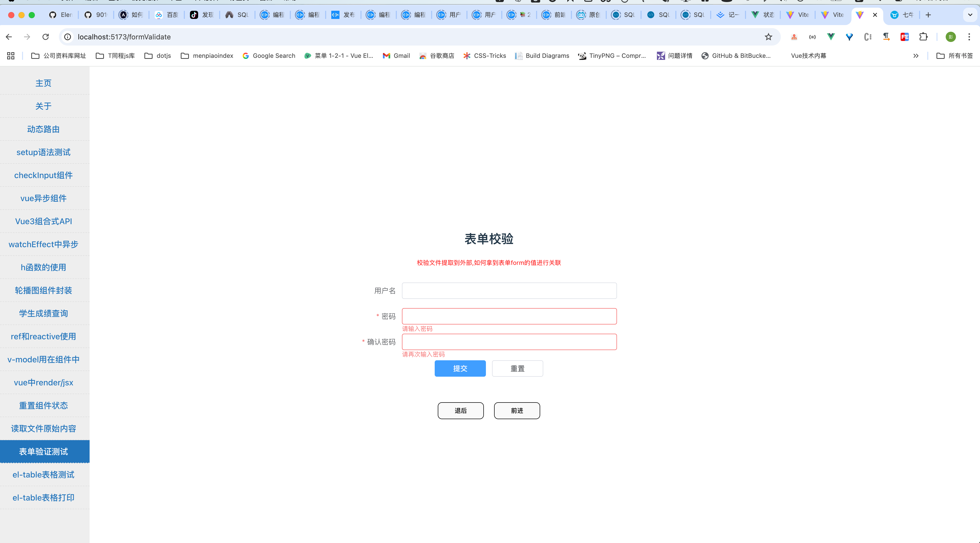
Task: Open TinyPNG bookmark
Action: click(612, 56)
